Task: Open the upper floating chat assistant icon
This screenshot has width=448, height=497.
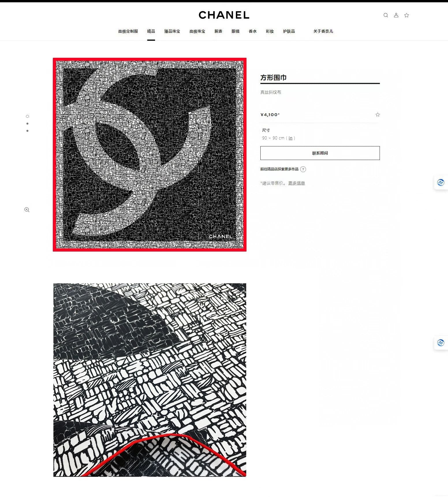Action: point(440,183)
